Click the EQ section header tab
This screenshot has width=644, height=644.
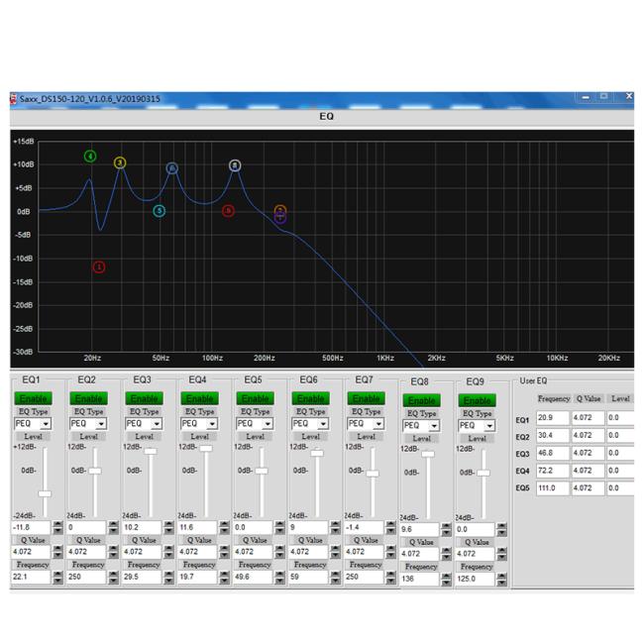(x=326, y=116)
